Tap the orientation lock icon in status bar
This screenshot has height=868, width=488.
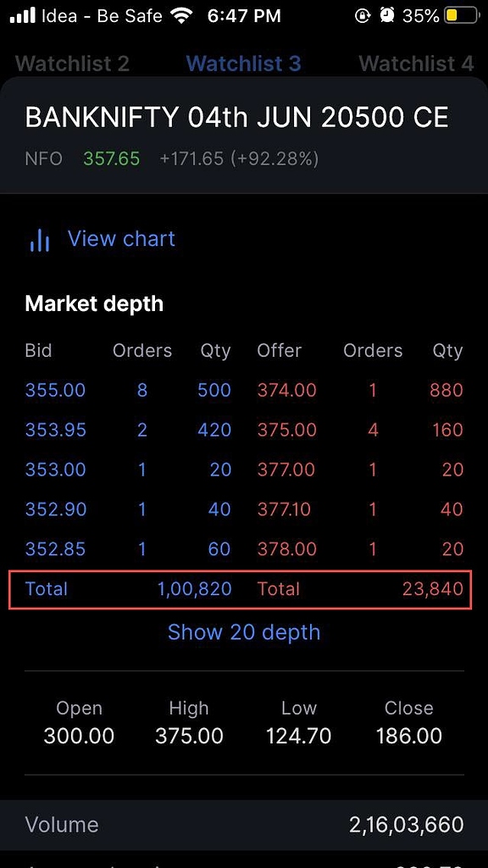[x=363, y=14]
